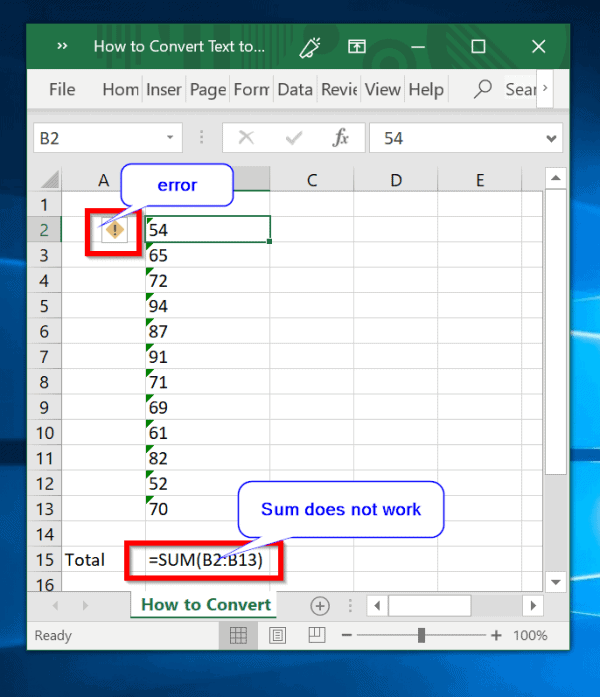Open the Formulas ribbon tab

[x=252, y=89]
